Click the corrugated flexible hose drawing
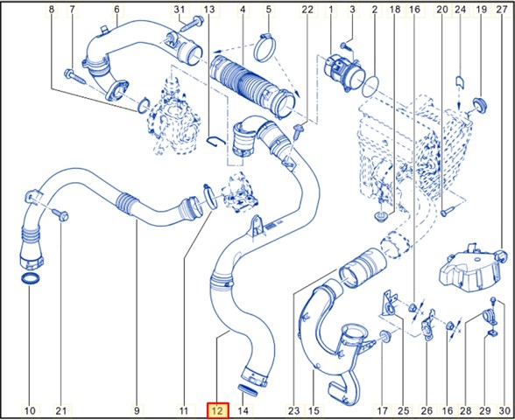Viewport: 515px width, 420px height. [x=252, y=87]
